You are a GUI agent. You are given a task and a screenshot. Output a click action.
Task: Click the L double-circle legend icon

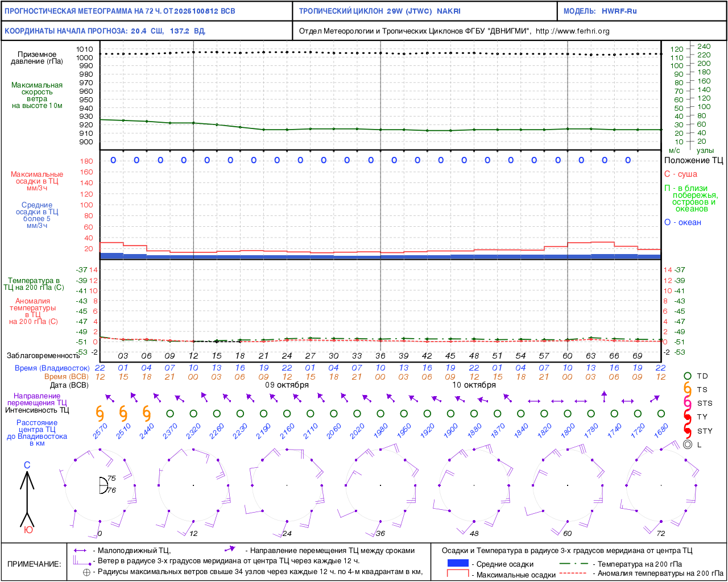(687, 444)
